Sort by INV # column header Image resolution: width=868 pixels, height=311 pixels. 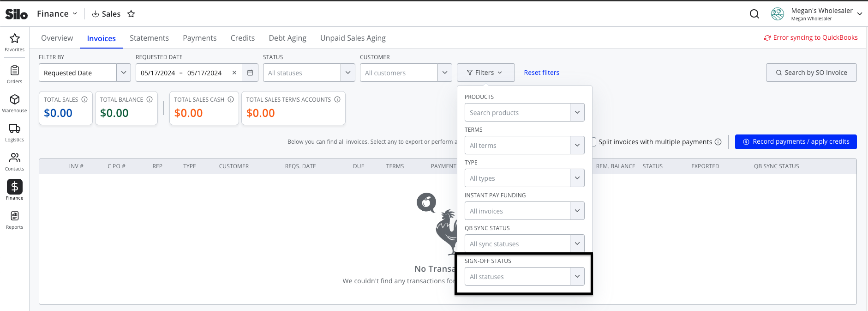click(x=76, y=166)
